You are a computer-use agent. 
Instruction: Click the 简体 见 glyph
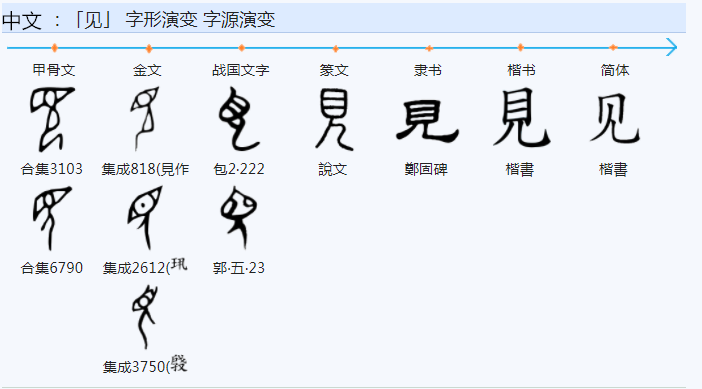click(x=615, y=119)
